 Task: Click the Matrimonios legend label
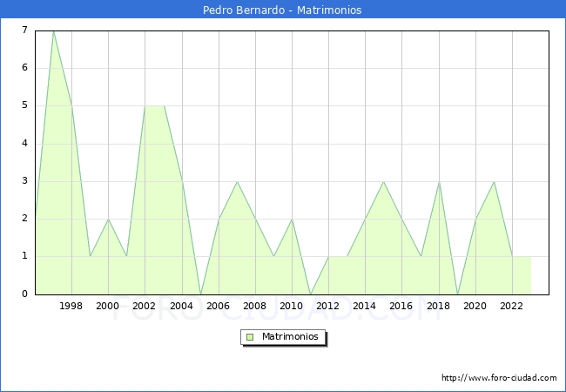point(290,337)
